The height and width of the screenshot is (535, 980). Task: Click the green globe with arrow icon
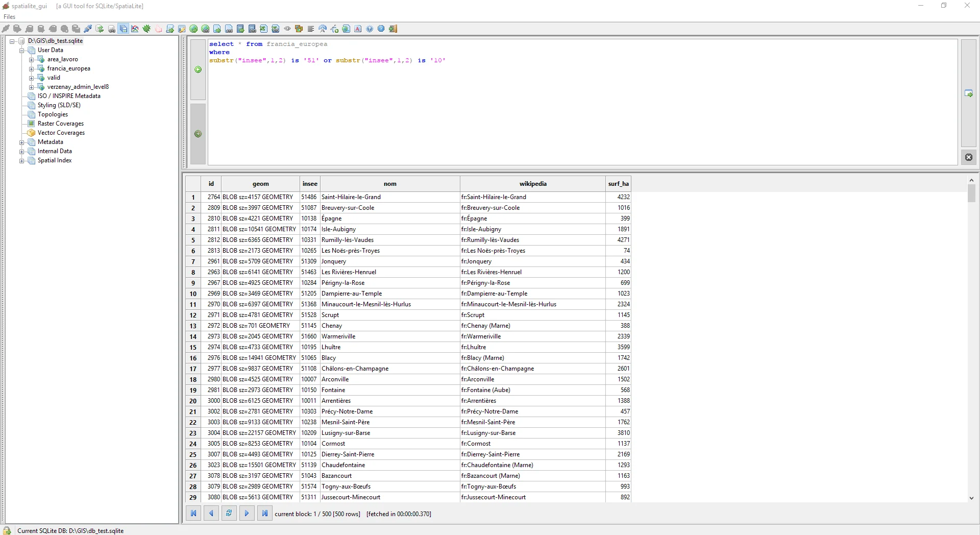click(x=193, y=29)
